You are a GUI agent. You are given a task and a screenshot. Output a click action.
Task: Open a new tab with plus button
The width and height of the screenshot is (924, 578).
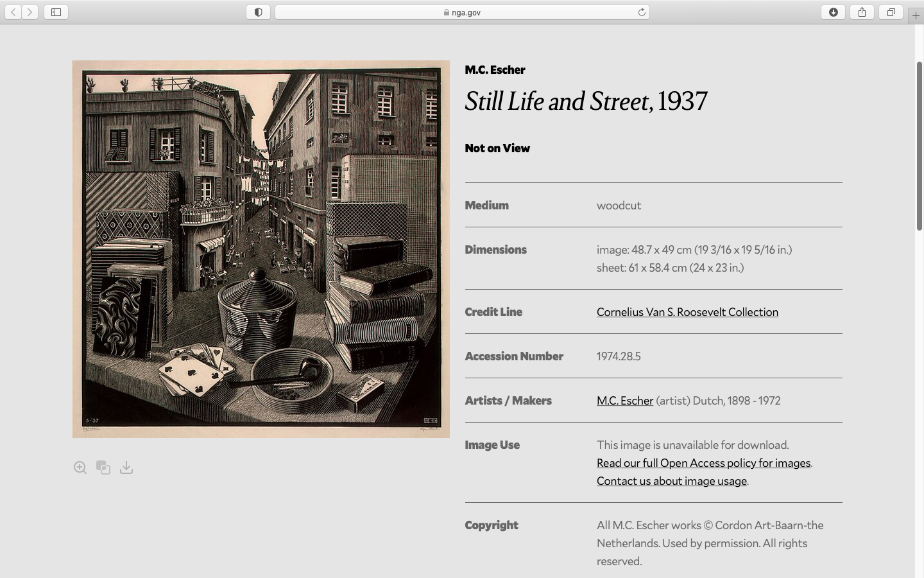click(x=916, y=15)
